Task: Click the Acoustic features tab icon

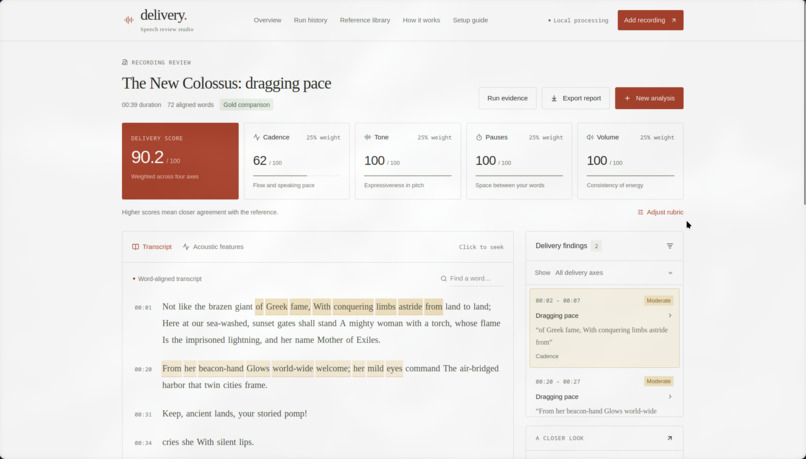Action: click(x=186, y=247)
